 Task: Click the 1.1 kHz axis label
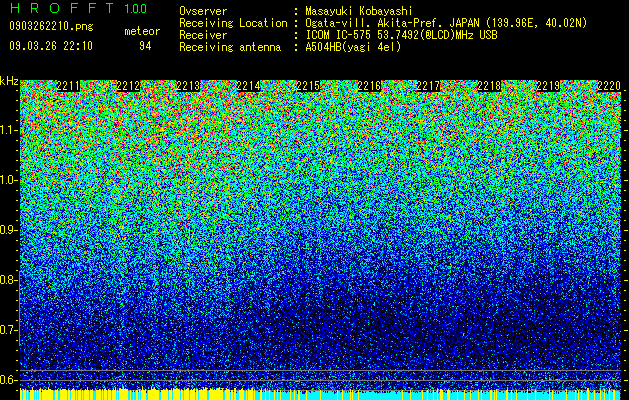(x=8, y=130)
